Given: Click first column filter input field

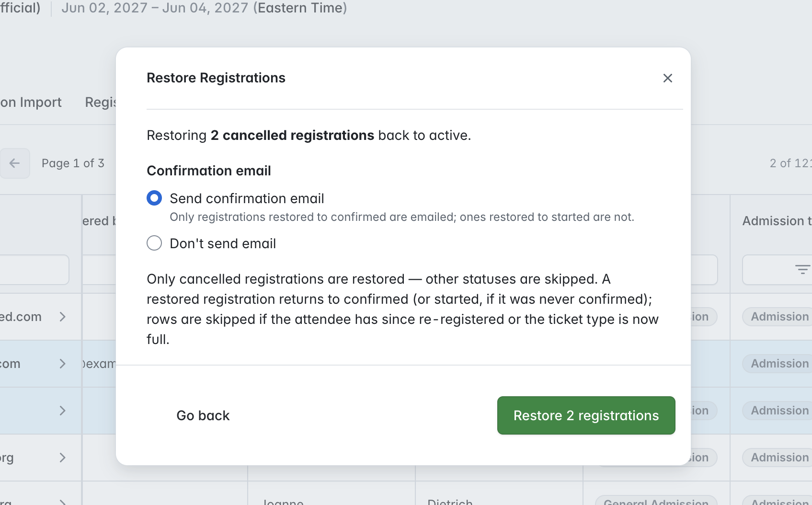Looking at the screenshot, I should [34, 270].
